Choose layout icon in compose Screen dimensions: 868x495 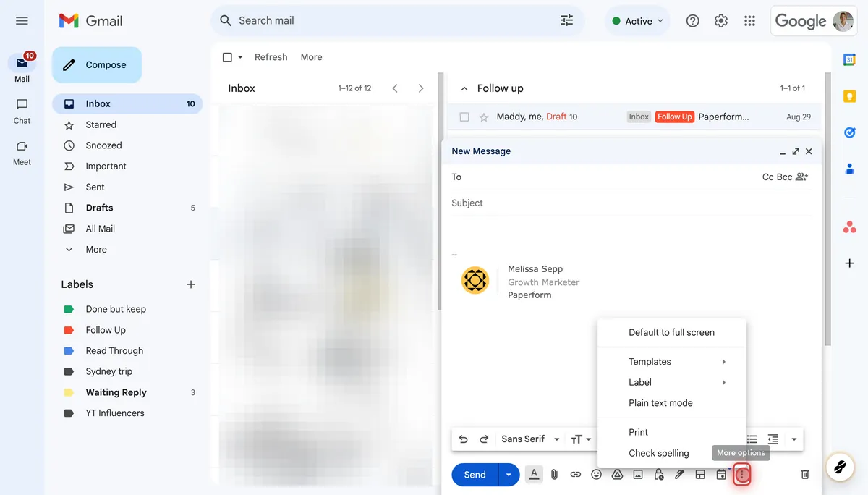pos(700,475)
